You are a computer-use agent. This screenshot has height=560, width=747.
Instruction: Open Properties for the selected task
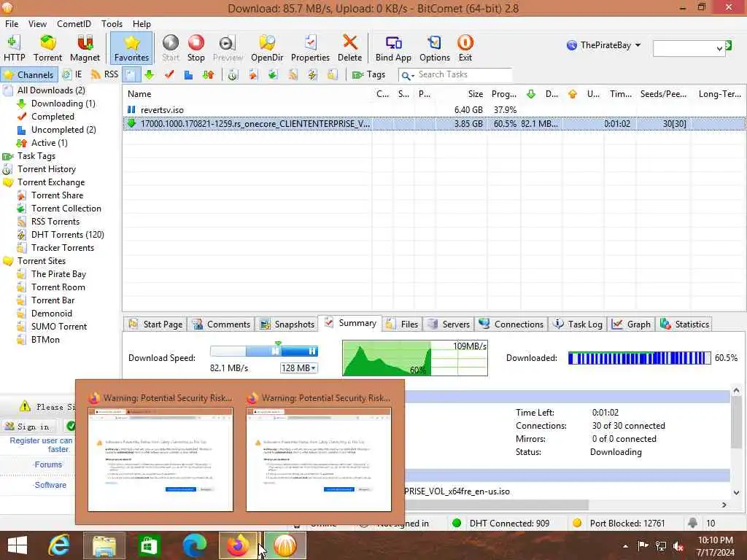click(x=310, y=48)
